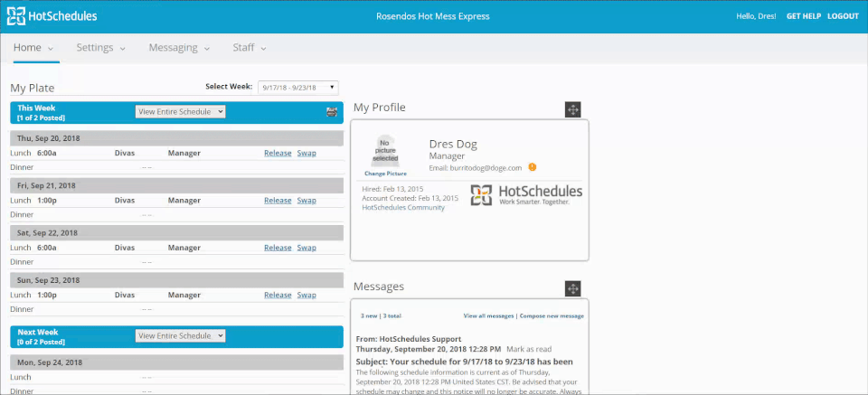Click the My Profile heading
The width and height of the screenshot is (868, 395).
[x=380, y=108]
